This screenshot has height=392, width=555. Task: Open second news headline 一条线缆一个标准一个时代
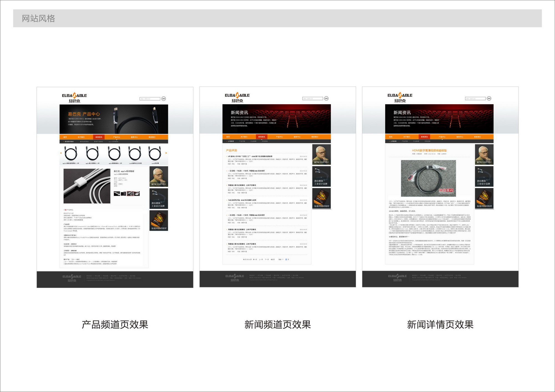246,171
